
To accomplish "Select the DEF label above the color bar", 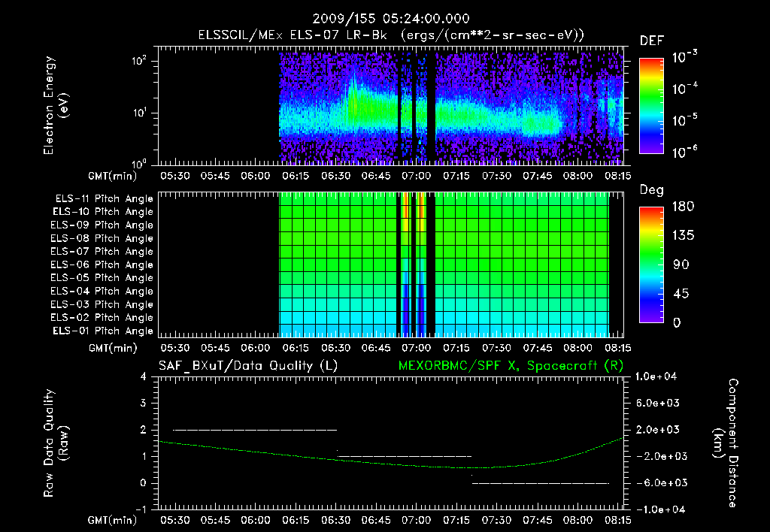I will pyautogui.click(x=651, y=41).
